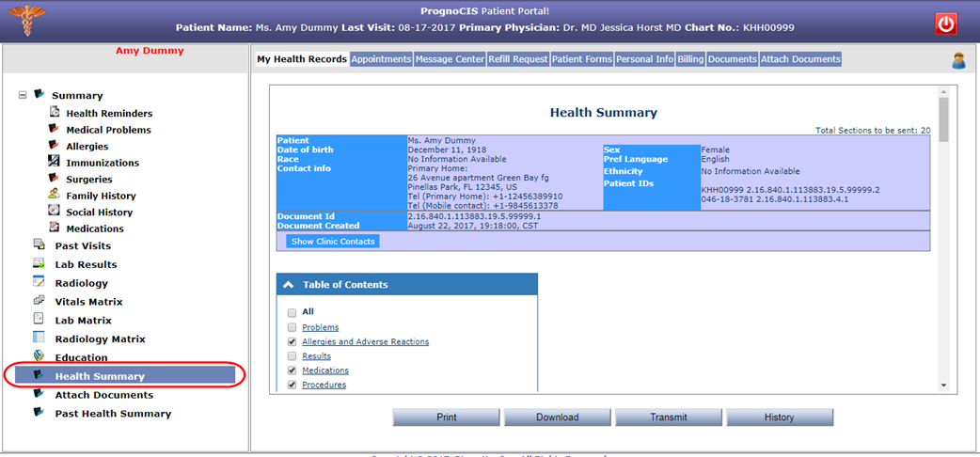Click the Transmit button
The width and height of the screenshot is (980, 457).
click(x=669, y=417)
